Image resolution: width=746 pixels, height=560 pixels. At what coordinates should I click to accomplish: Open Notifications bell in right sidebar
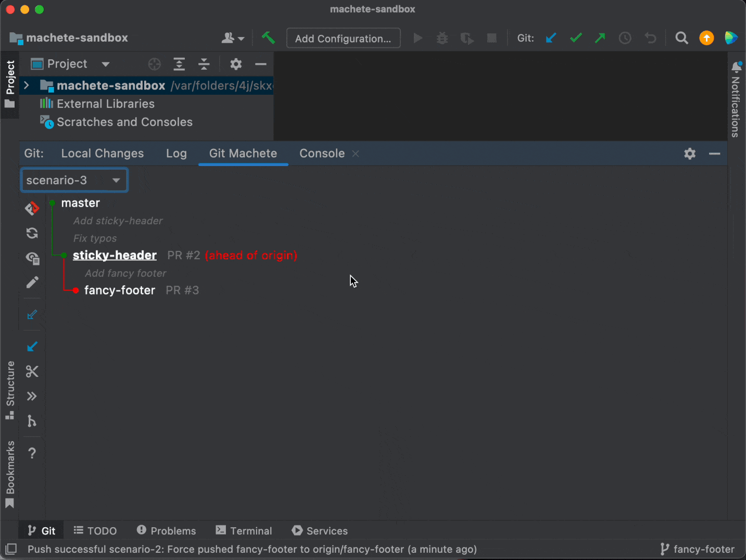736,67
